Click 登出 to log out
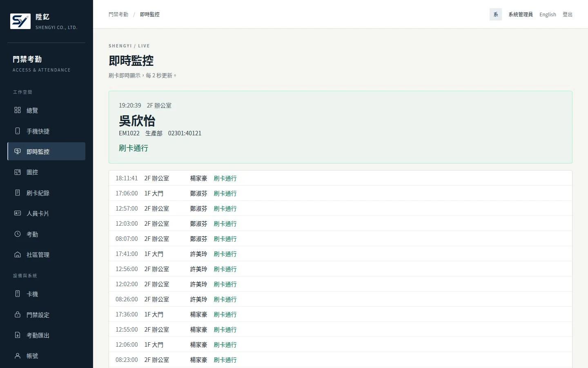The image size is (588, 368). coord(568,14)
